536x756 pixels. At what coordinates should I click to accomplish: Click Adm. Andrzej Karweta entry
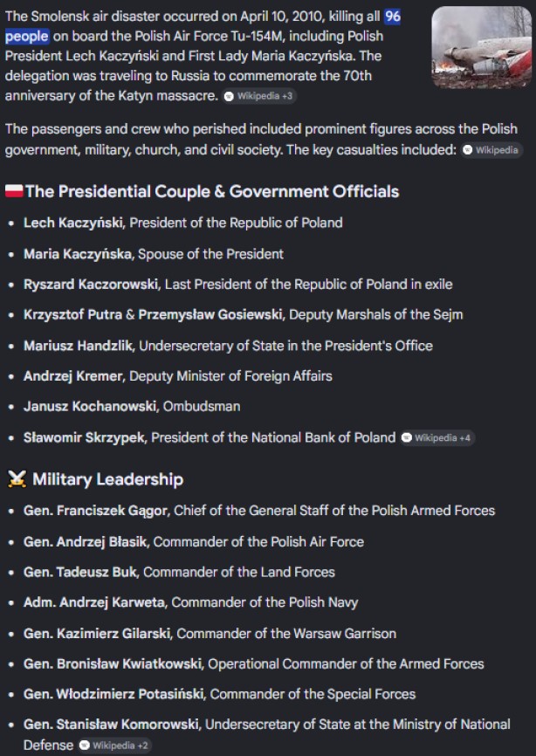click(x=191, y=602)
